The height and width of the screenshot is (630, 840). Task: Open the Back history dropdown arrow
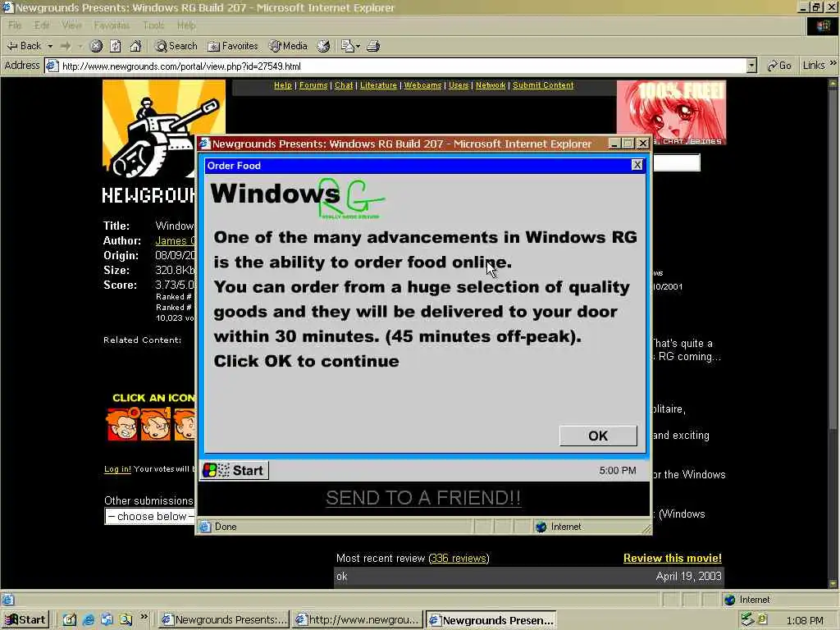point(50,46)
